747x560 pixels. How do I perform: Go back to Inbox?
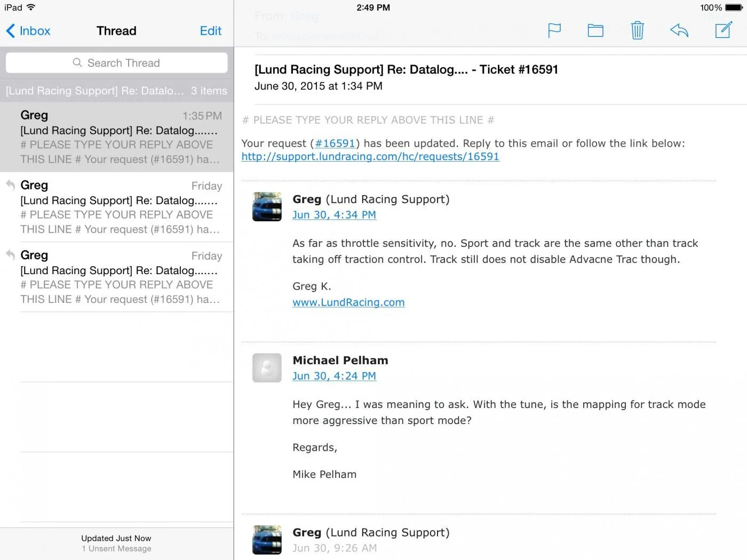tap(28, 31)
